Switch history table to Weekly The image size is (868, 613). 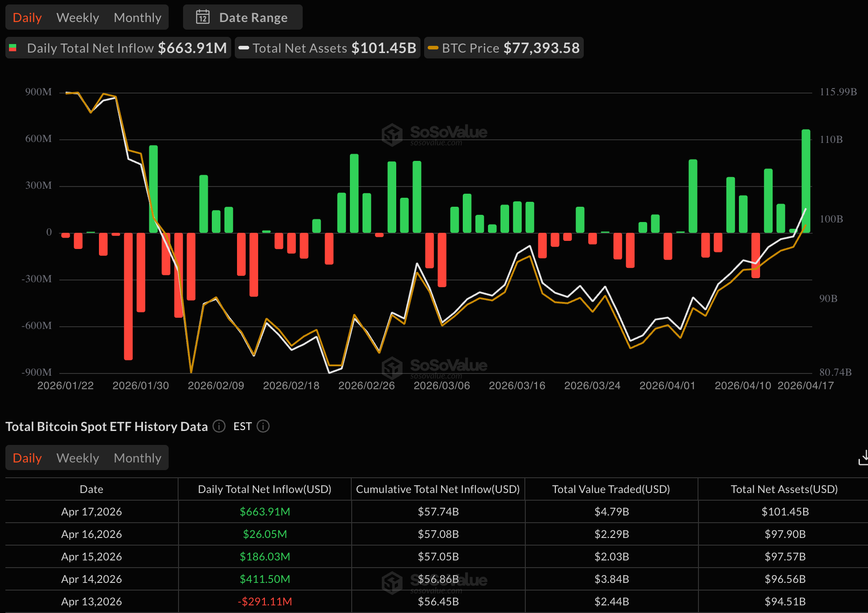tap(78, 458)
